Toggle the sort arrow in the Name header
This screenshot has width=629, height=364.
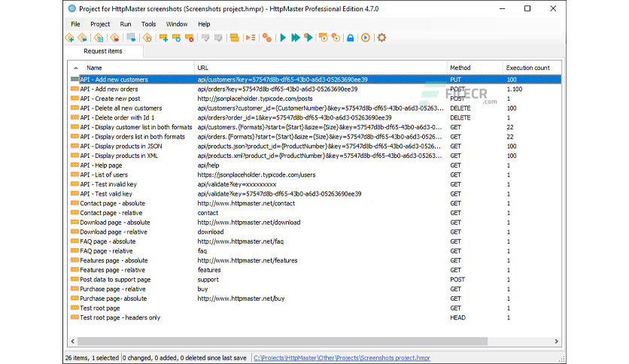click(x=76, y=68)
